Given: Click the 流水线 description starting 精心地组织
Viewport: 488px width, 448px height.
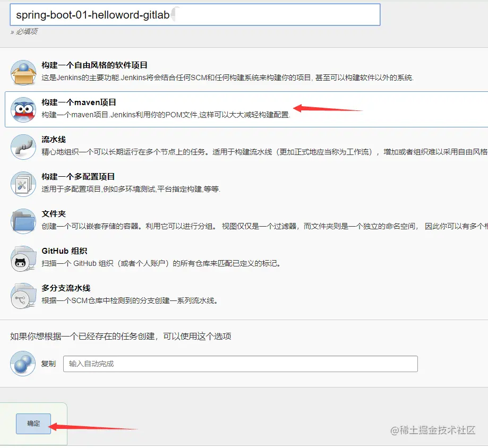Looking at the screenshot, I should tap(264, 152).
